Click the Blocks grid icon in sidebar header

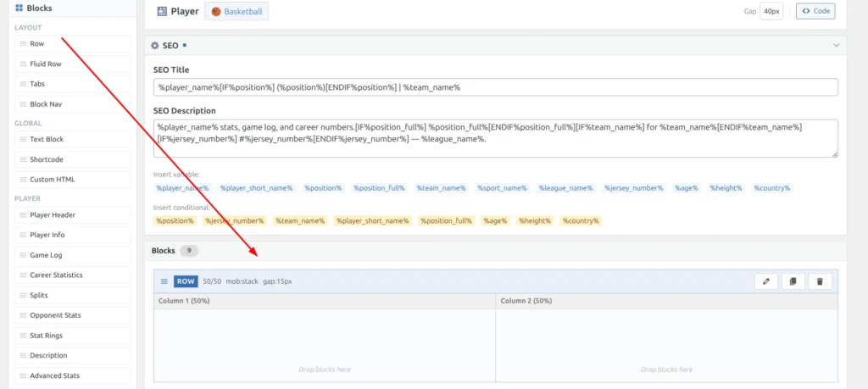pos(19,8)
